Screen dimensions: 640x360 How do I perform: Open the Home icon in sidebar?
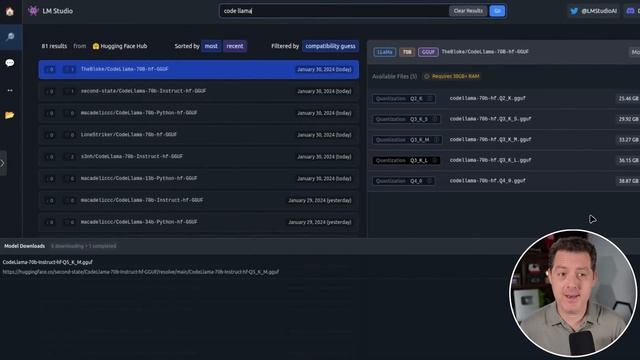coord(10,11)
